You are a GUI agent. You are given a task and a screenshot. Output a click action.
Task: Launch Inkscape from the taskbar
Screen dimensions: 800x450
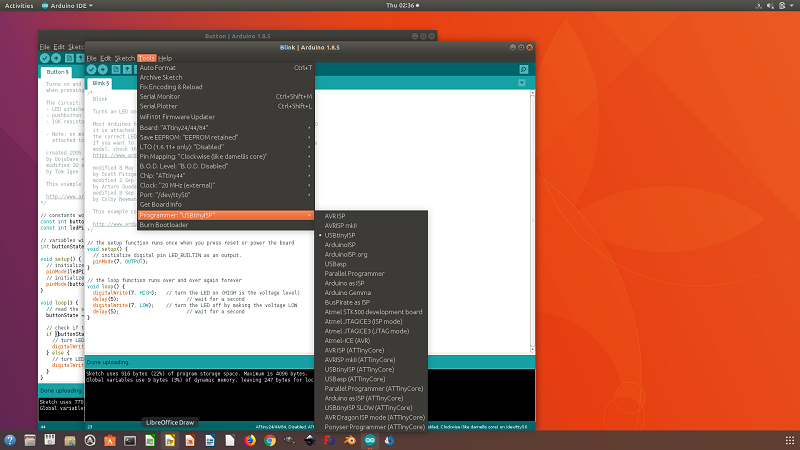(310, 440)
